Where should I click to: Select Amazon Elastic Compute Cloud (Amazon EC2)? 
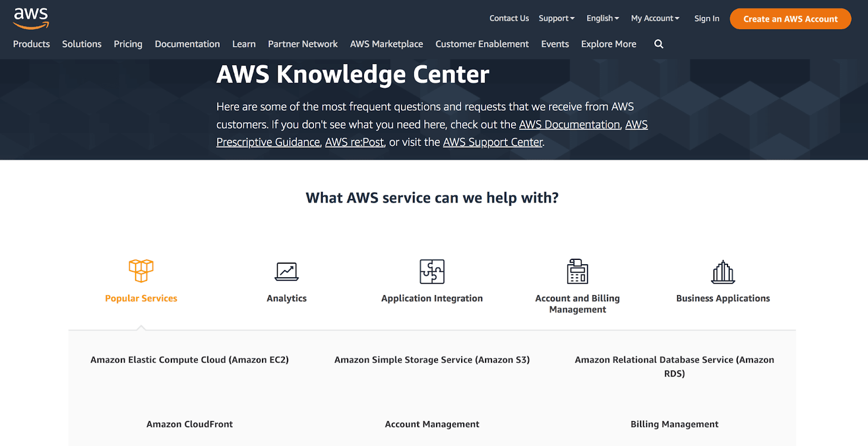[189, 360]
